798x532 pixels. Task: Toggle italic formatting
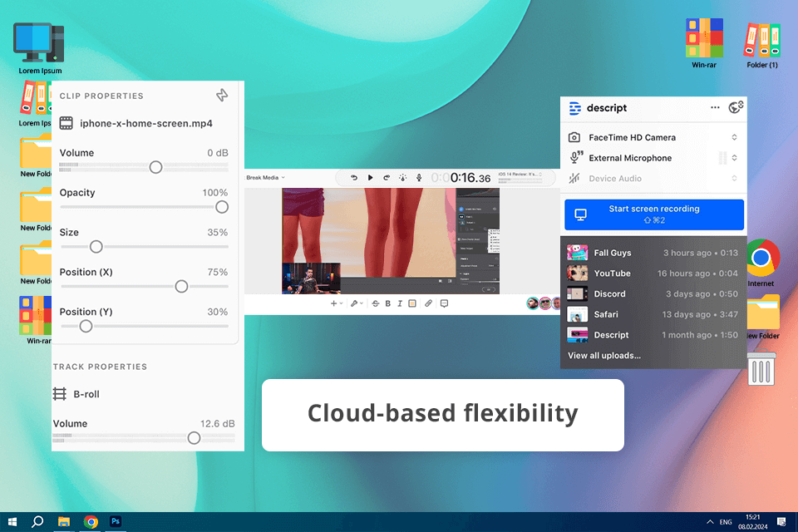(x=400, y=303)
